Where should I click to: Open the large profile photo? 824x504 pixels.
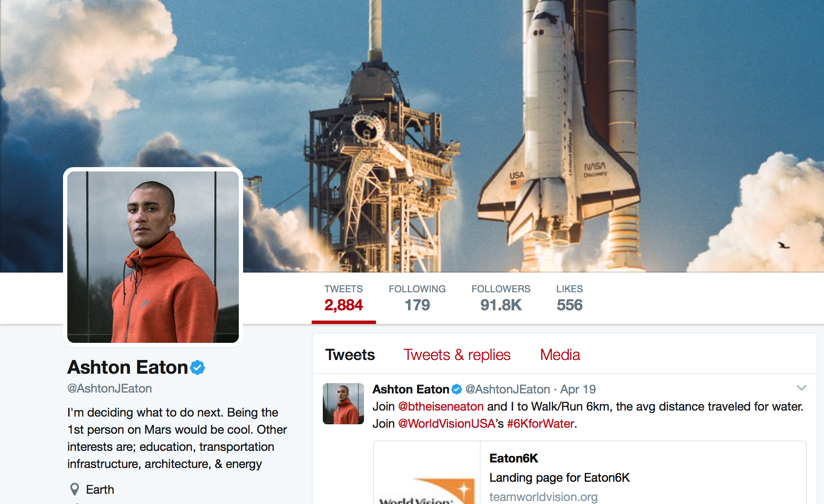click(153, 257)
